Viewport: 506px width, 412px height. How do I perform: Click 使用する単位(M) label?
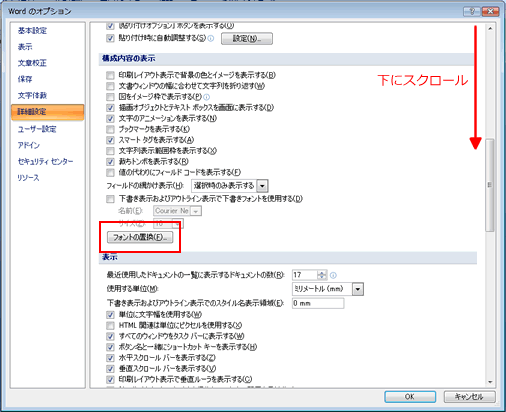tap(132, 289)
